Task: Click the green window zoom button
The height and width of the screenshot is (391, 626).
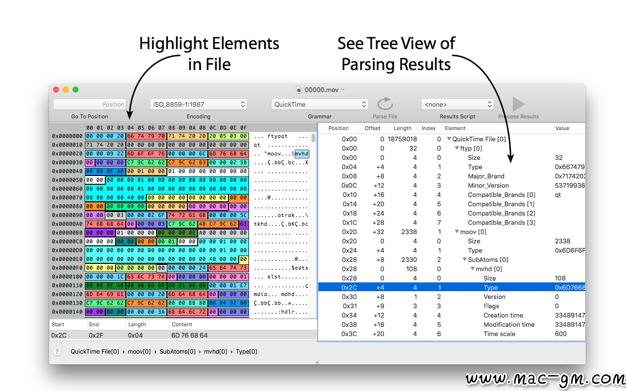Action: tap(75, 89)
